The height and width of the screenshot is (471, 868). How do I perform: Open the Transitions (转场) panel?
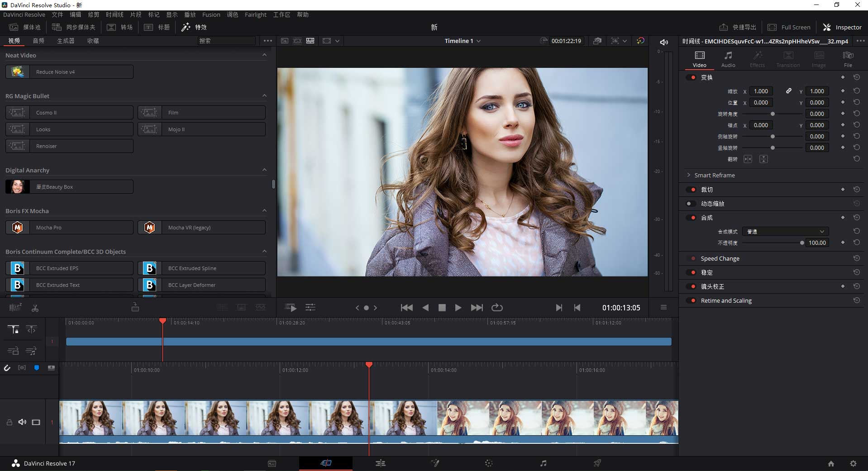pyautogui.click(x=119, y=27)
